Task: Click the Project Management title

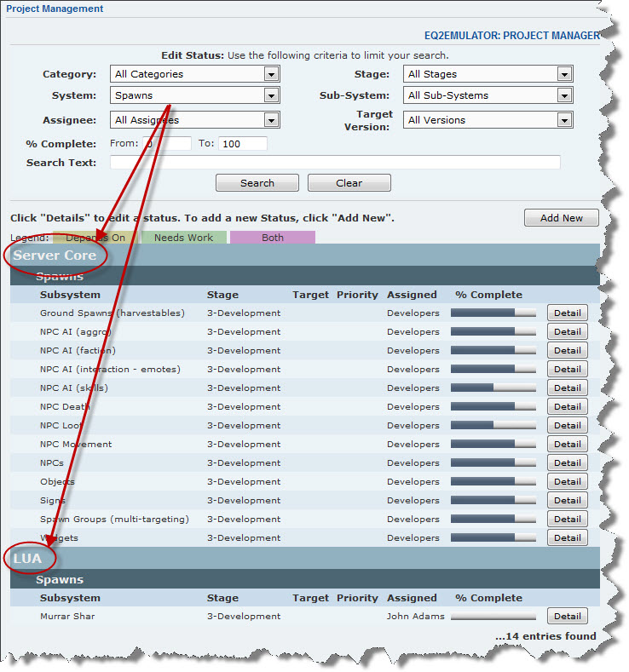Action: coord(55,9)
